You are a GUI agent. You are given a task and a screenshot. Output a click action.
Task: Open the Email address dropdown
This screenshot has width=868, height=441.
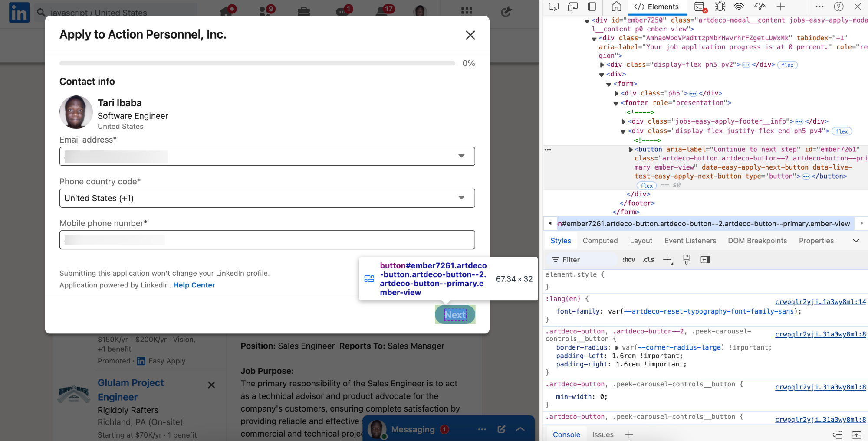tap(267, 156)
